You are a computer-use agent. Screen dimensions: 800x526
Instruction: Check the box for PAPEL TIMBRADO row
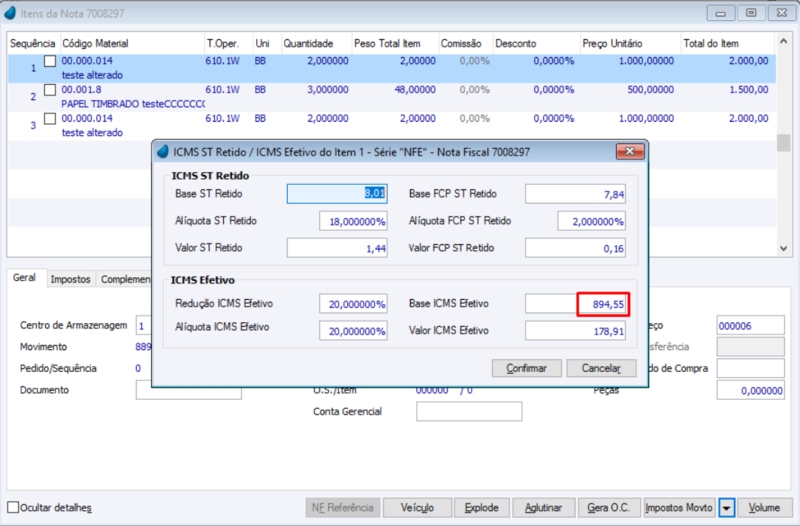pyautogui.click(x=49, y=90)
